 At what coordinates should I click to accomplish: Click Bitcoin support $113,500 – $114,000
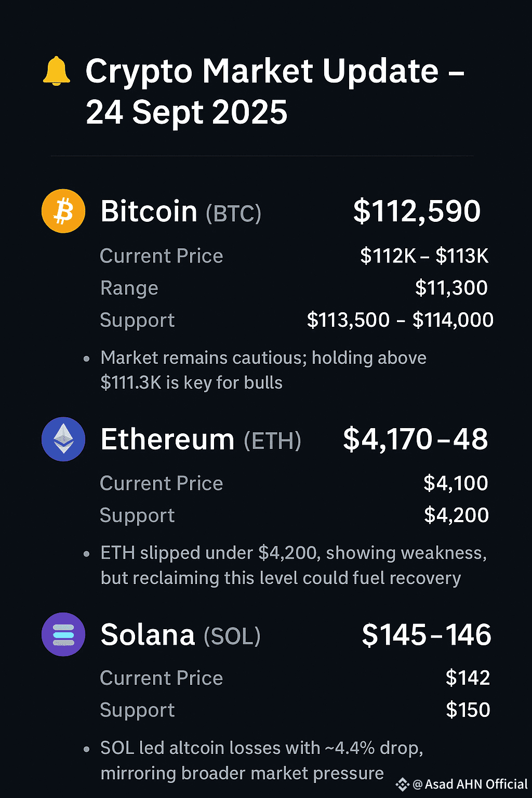click(x=400, y=320)
